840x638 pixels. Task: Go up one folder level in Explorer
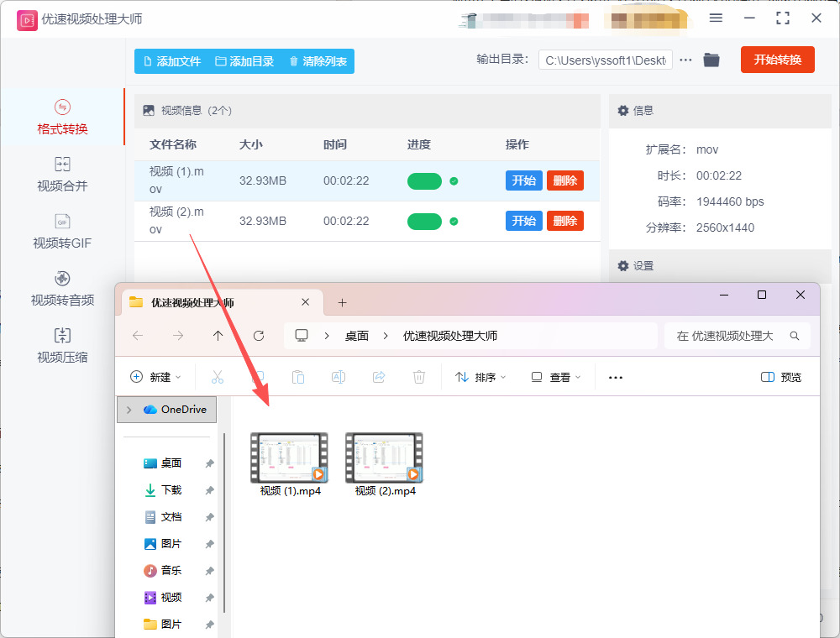218,336
